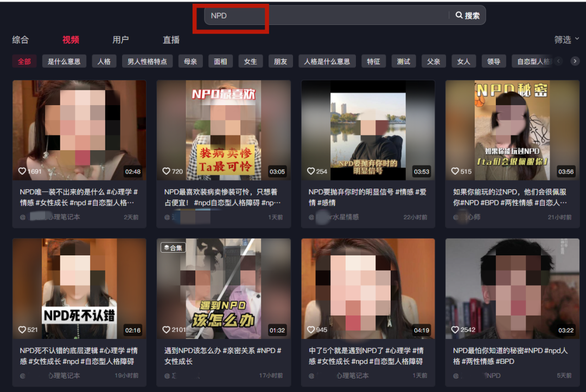Open title NPD要抛弃你时的明显信号
Screen dimensions: 586x392
(367, 197)
